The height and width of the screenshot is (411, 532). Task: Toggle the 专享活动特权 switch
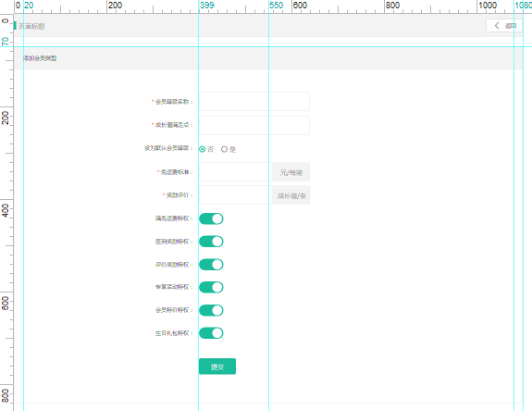(211, 288)
